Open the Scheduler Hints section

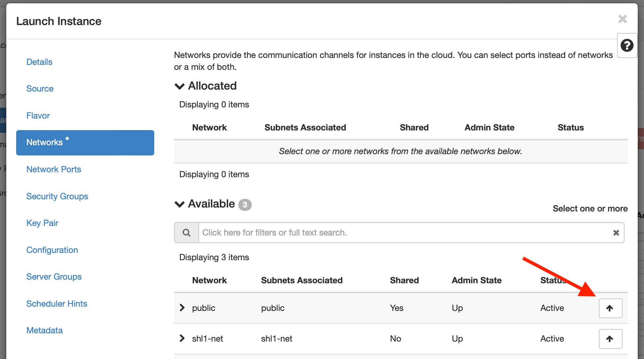coord(57,304)
